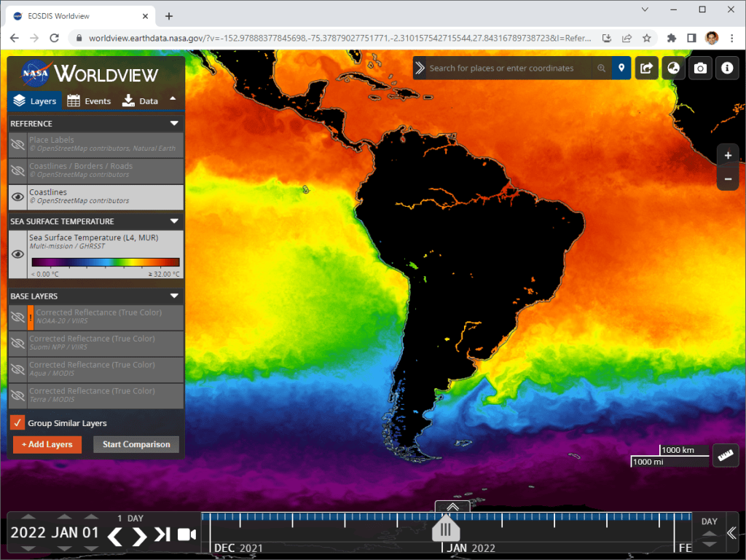Zoom out of the map
The width and height of the screenshot is (746, 560).
pyautogui.click(x=728, y=179)
